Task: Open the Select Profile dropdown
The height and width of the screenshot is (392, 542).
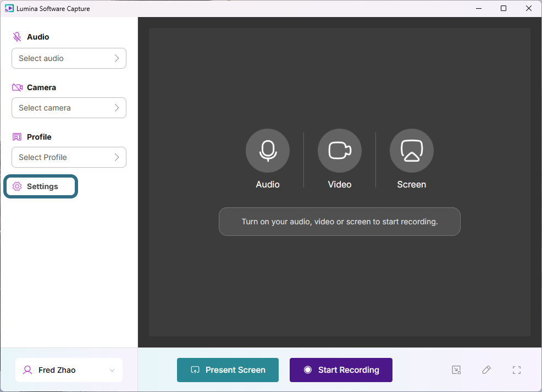Action: (69, 157)
